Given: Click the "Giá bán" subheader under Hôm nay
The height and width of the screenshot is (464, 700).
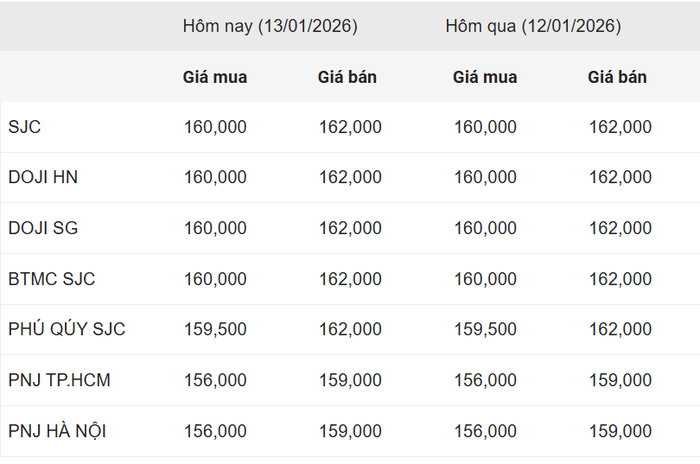Looking at the screenshot, I should (x=347, y=77).
